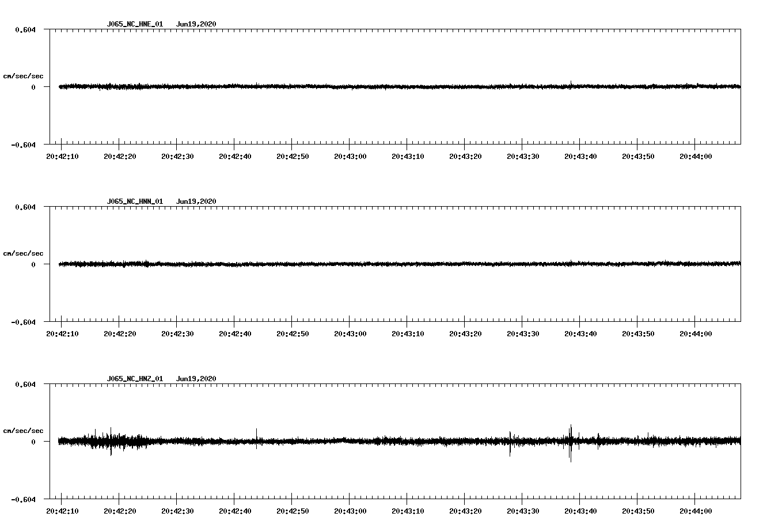
Task: Click 20:42:10 time label under HNZ plot
Action: 62,511
